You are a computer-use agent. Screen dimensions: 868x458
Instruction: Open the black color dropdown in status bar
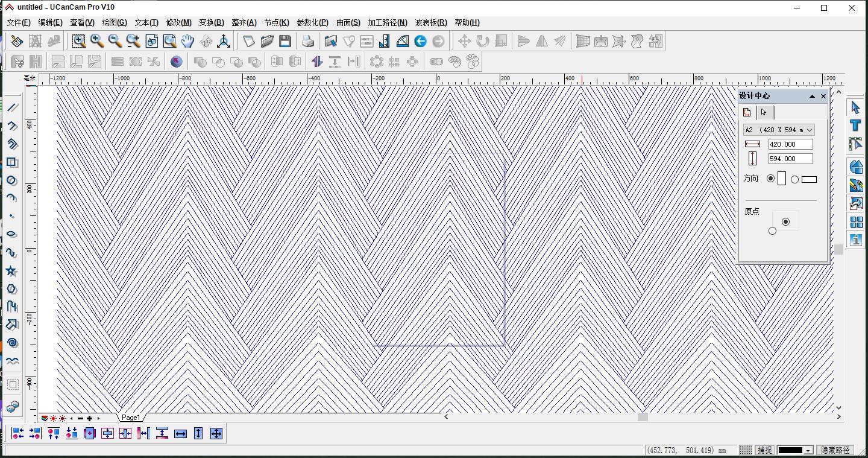click(x=795, y=450)
